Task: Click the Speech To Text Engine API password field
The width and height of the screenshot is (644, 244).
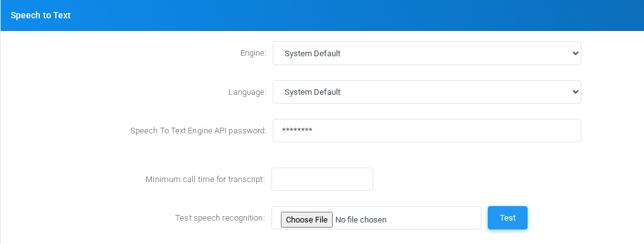Action: (427, 130)
